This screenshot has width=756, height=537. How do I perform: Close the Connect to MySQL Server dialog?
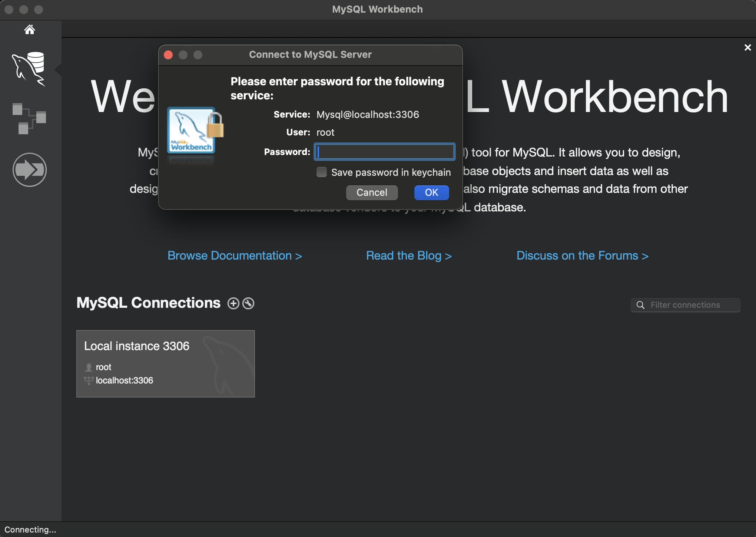click(x=168, y=55)
